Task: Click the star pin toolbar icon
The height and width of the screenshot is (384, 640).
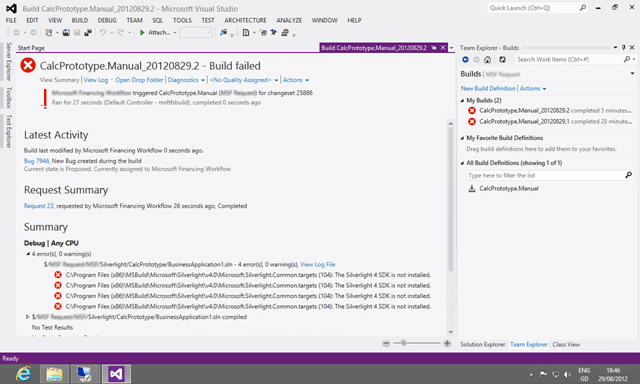Action: click(273, 33)
